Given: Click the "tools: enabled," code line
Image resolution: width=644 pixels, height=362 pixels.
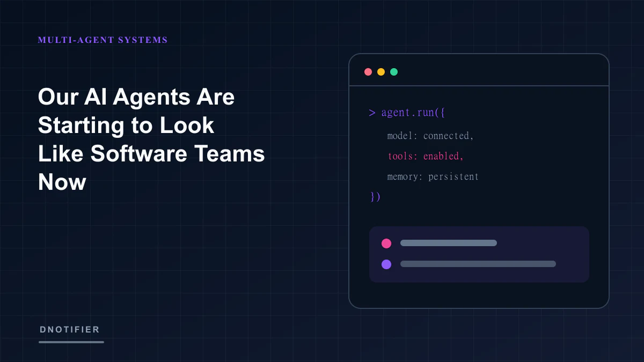Looking at the screenshot, I should (x=426, y=156).
